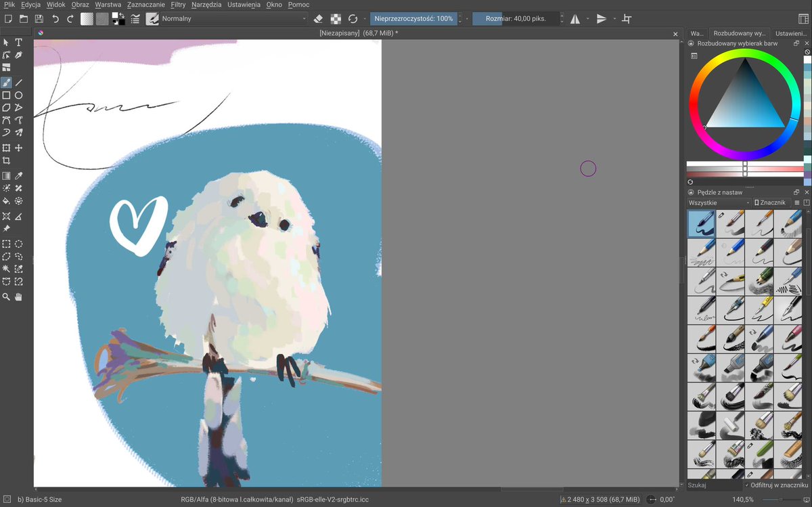Click the Save document icon
The height and width of the screenshot is (507, 812).
click(39, 19)
